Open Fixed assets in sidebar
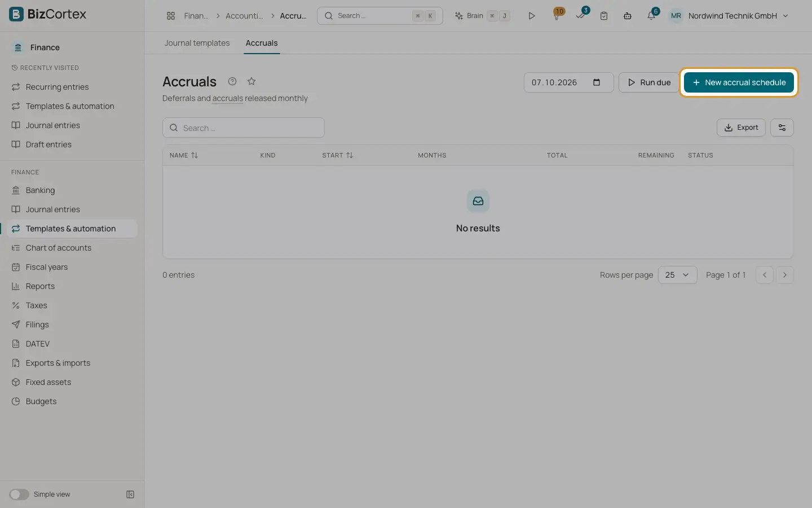Screen dimensions: 812x508 (x=72, y=382)
